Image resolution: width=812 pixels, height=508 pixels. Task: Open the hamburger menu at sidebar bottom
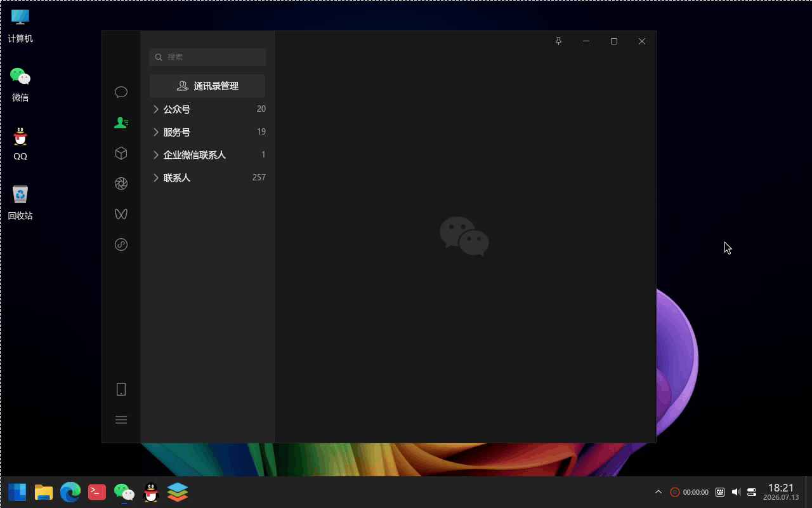121,420
